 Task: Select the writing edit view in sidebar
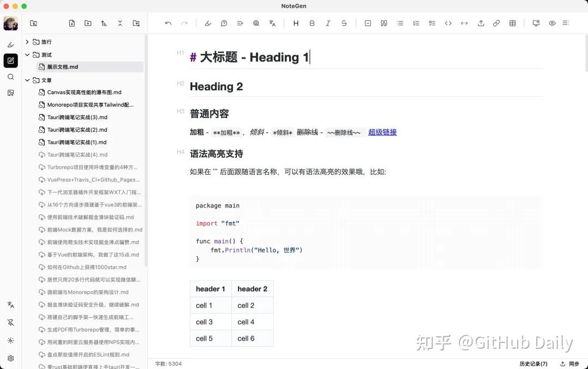click(x=10, y=60)
